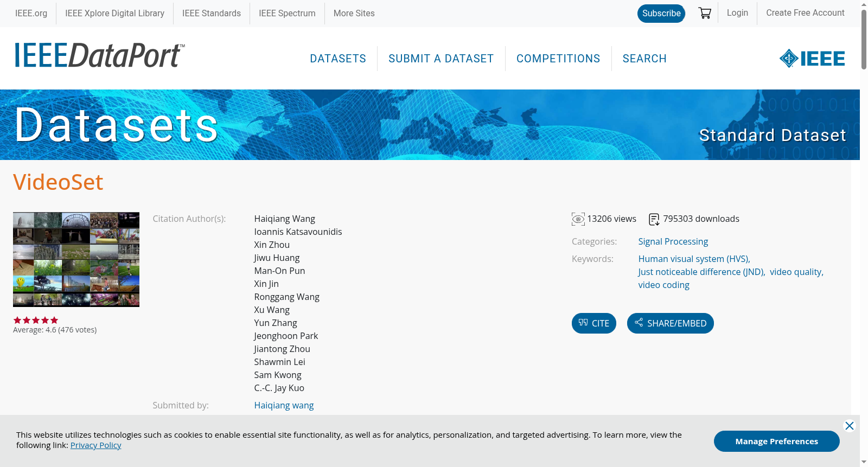Open the Privacy Policy link
Image resolution: width=868 pixels, height=467 pixels.
tap(95, 445)
